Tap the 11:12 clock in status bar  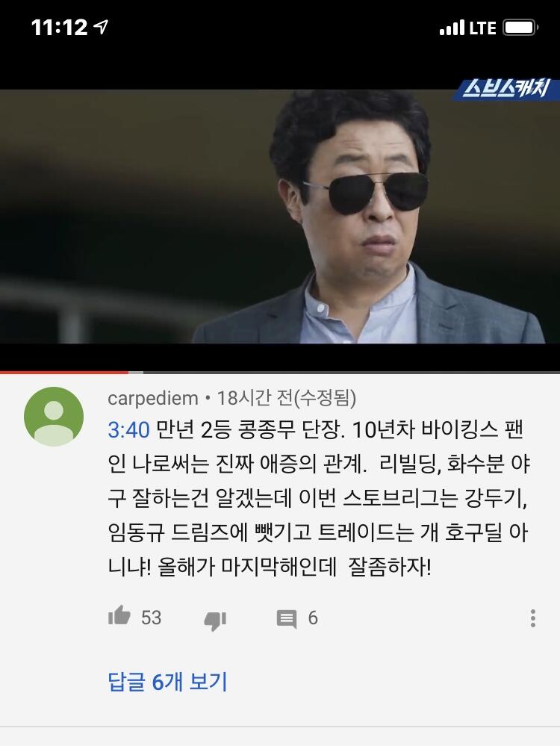60,27
